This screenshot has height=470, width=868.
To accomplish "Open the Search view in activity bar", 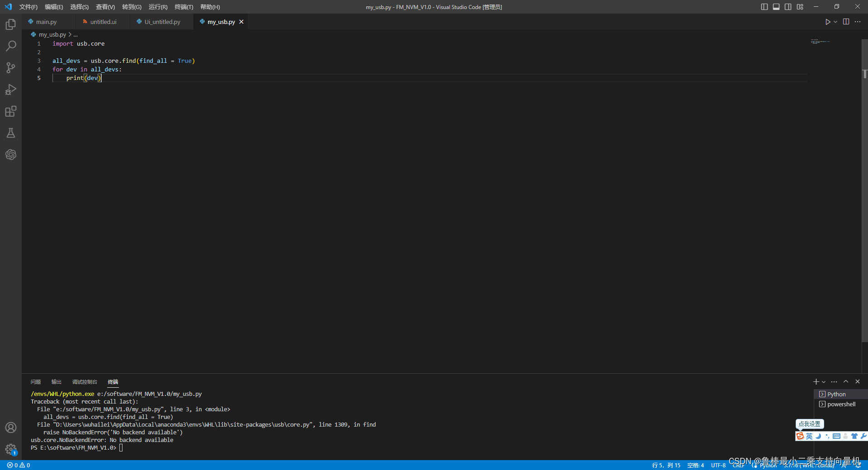I will 11,46.
